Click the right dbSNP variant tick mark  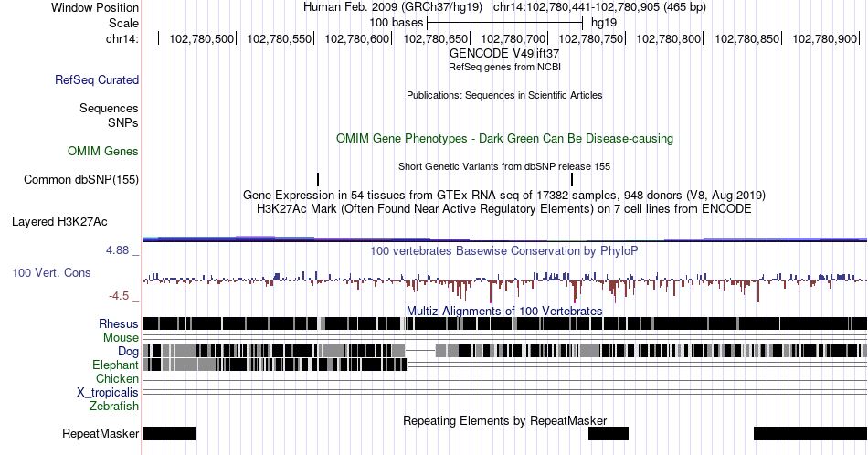coord(572,179)
